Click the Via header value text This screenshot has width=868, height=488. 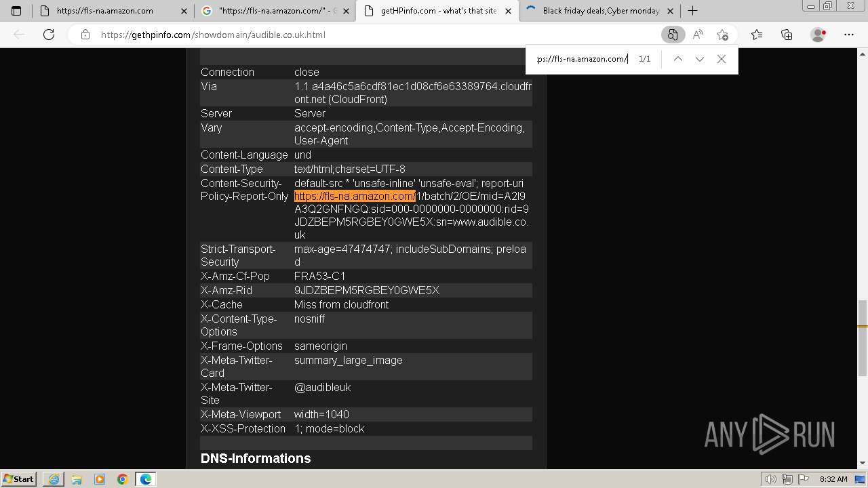pos(413,93)
